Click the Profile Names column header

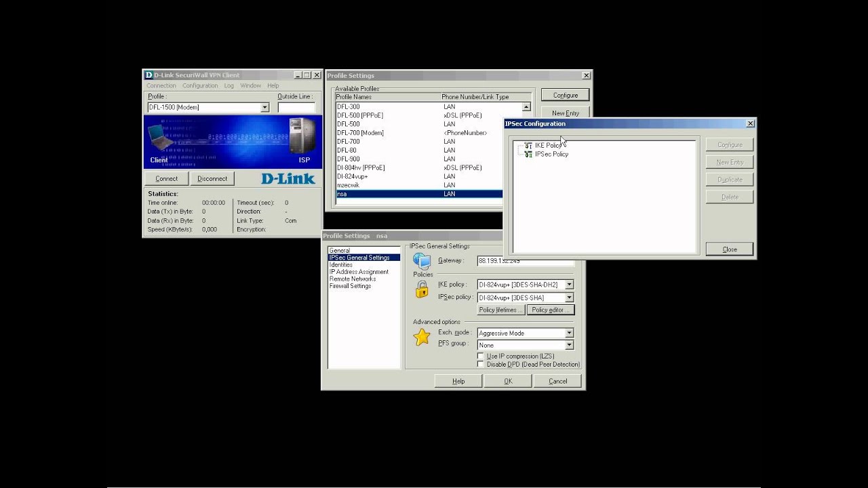click(388, 98)
